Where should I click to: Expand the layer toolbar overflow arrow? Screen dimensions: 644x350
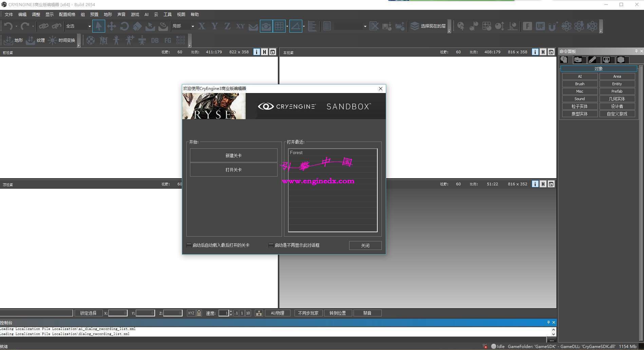tap(450, 31)
